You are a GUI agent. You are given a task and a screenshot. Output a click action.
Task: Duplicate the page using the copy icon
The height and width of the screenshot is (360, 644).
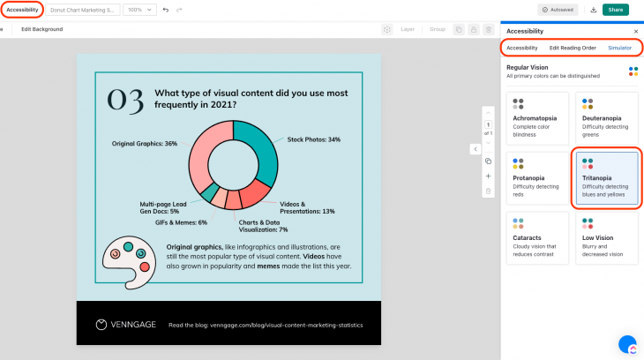(488, 161)
